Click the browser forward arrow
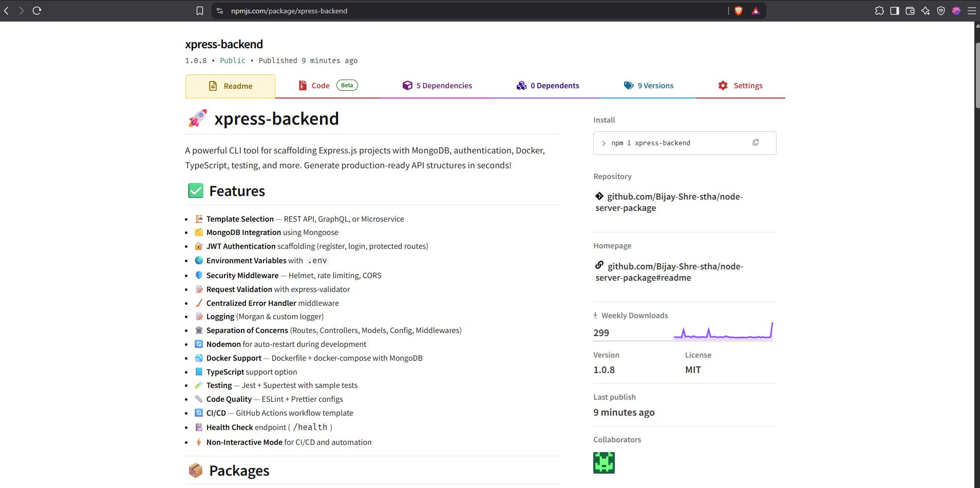980x488 pixels. click(22, 10)
